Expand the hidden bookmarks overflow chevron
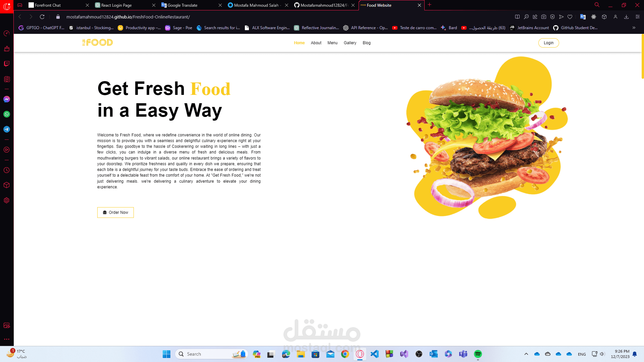The height and width of the screenshot is (362, 644). click(x=634, y=28)
